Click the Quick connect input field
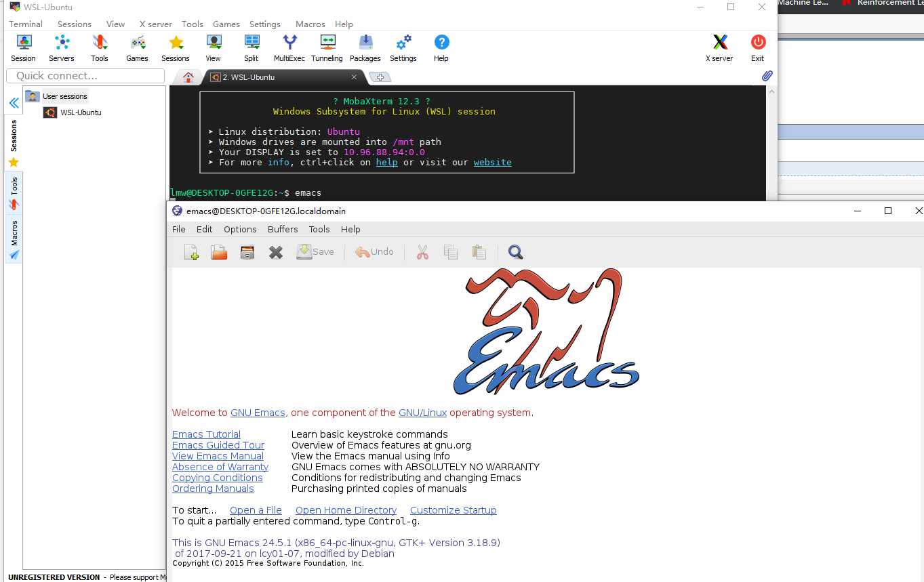The width and height of the screenshot is (924, 582). [x=85, y=76]
